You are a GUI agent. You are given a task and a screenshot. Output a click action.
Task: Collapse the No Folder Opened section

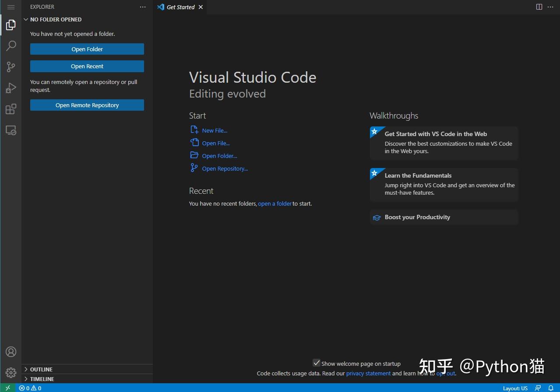pyautogui.click(x=56, y=19)
